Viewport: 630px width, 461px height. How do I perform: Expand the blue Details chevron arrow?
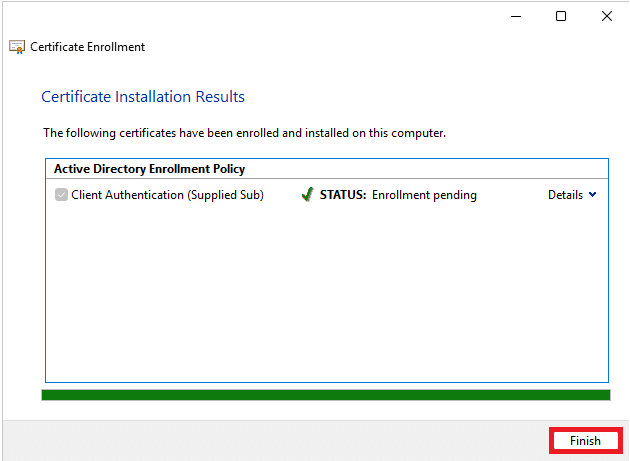coord(593,195)
